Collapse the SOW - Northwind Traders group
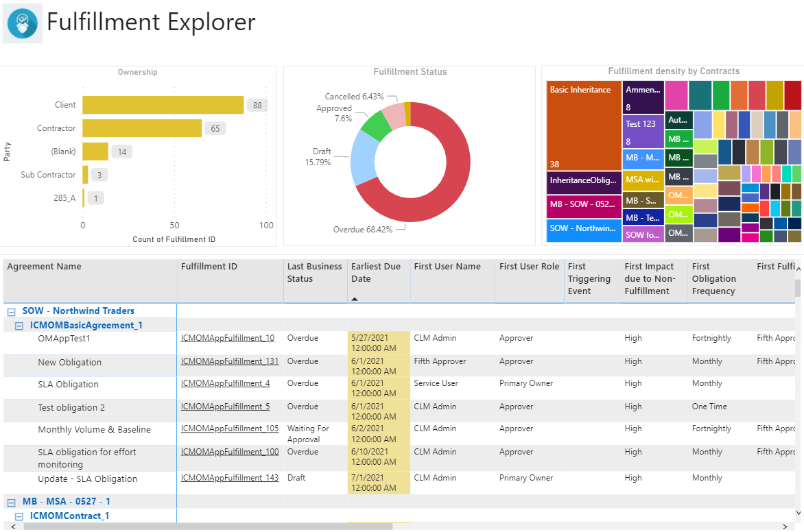Screen dimensions: 804x532 [10, 311]
